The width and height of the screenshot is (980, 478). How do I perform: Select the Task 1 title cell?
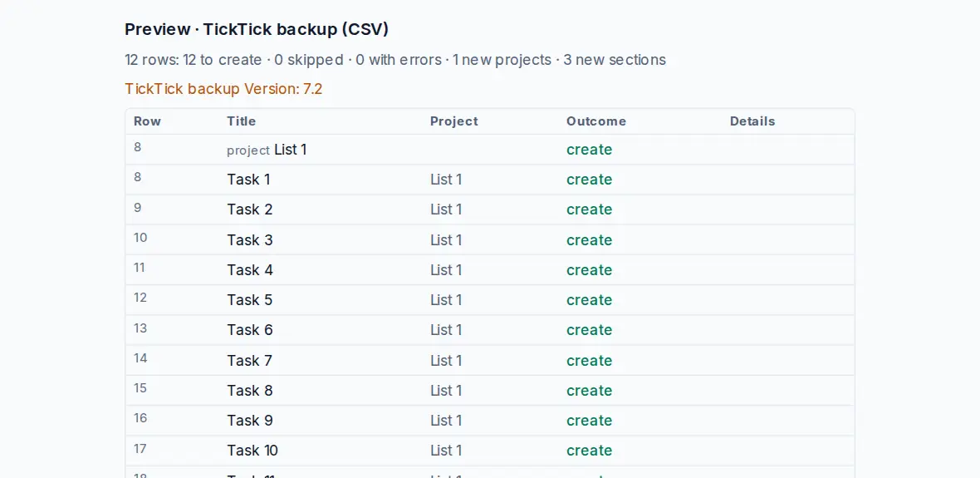pos(249,180)
